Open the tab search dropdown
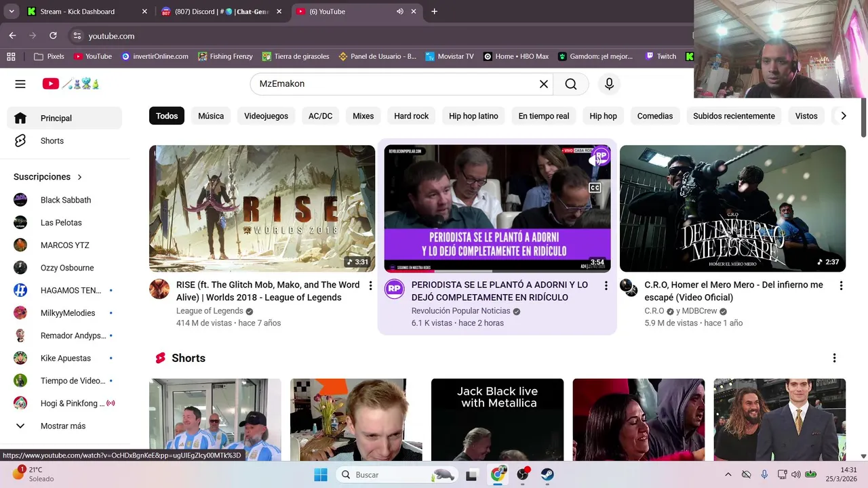This screenshot has height=488, width=868. coord(12,12)
